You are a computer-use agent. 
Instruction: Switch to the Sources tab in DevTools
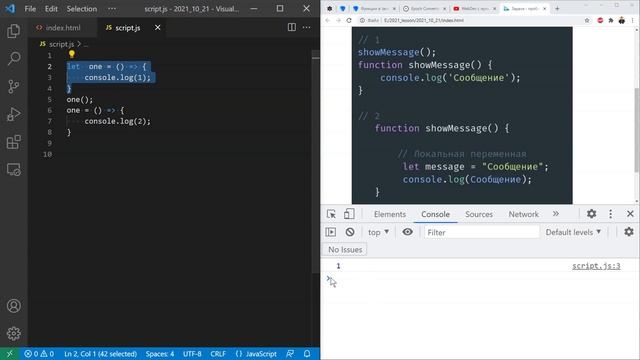click(x=479, y=214)
